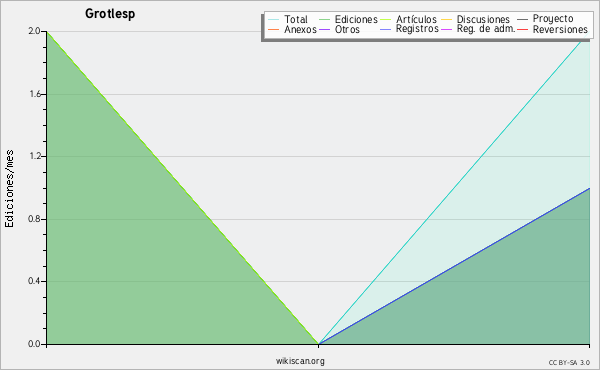Select the Reg. de adm. legend label
This screenshot has width=600, height=370.
coord(486,29)
